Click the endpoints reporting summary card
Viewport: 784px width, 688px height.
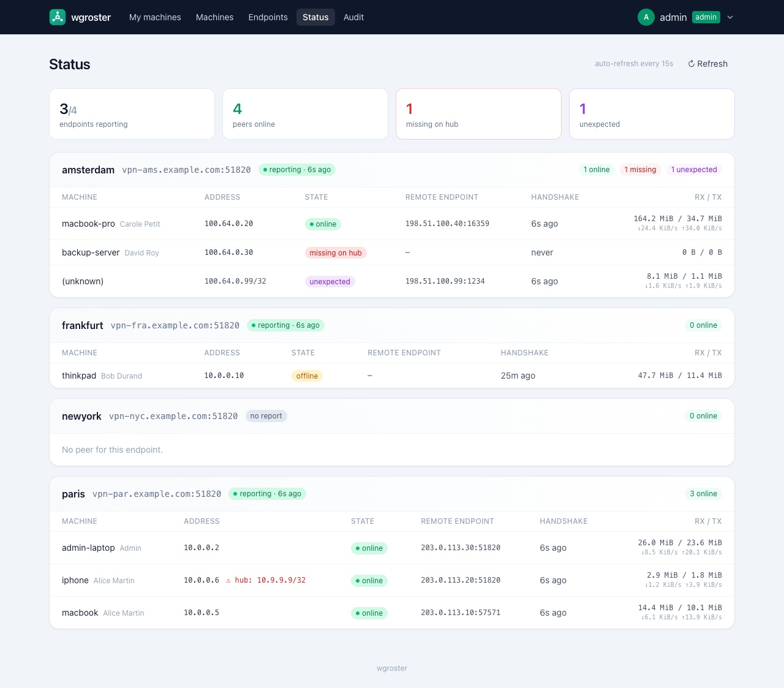(x=132, y=114)
